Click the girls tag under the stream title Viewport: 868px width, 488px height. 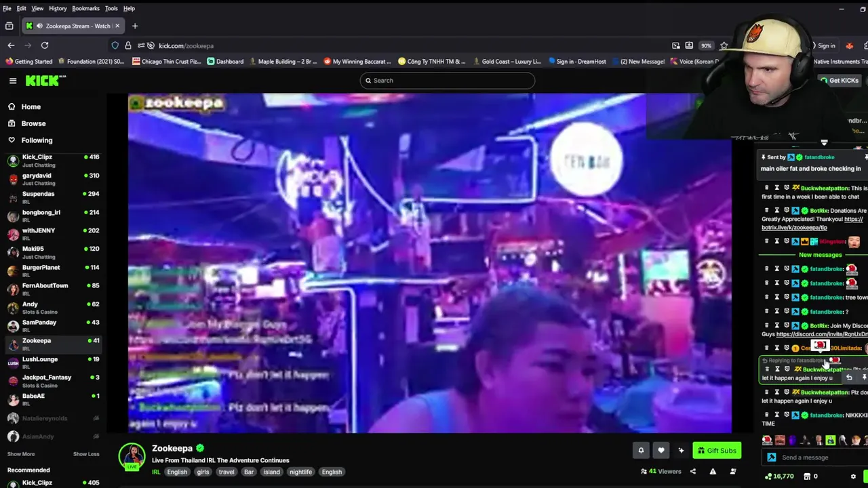(203, 472)
